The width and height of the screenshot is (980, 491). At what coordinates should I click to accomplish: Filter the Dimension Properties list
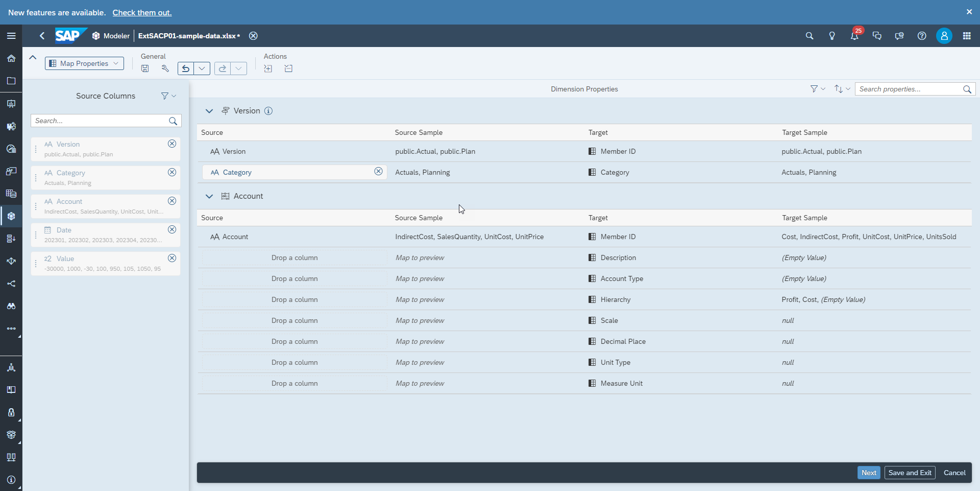tap(814, 88)
